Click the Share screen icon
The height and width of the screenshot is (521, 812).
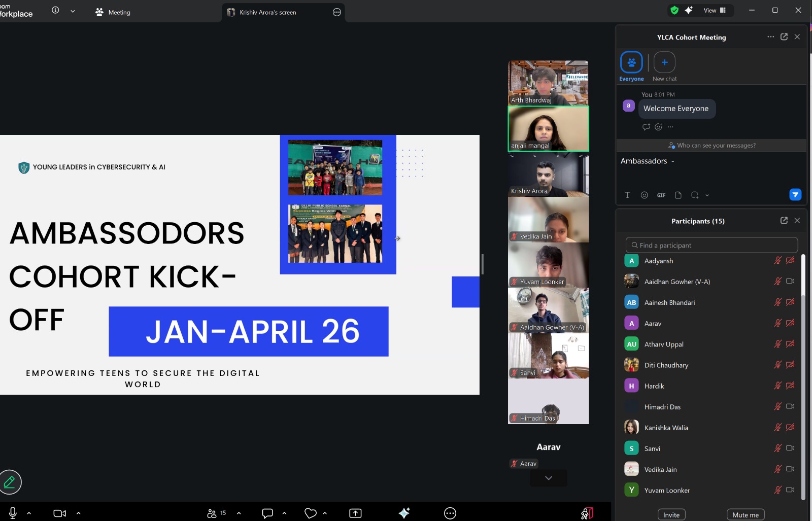point(355,513)
